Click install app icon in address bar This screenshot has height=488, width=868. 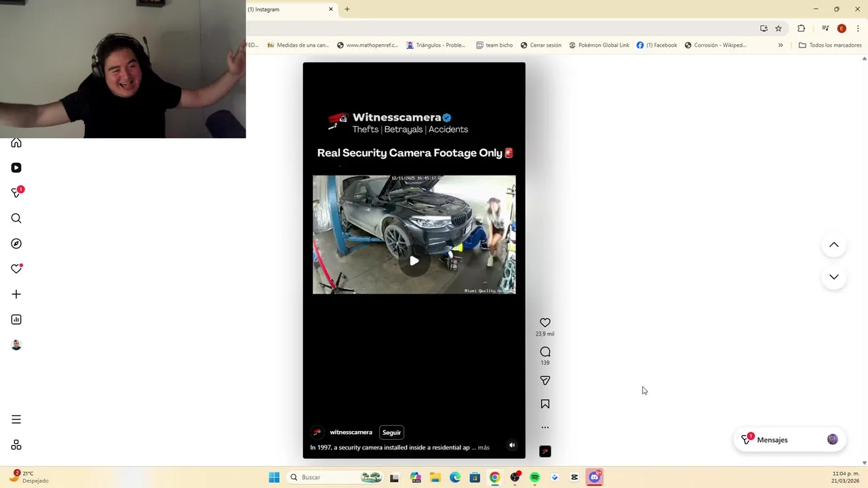click(764, 28)
